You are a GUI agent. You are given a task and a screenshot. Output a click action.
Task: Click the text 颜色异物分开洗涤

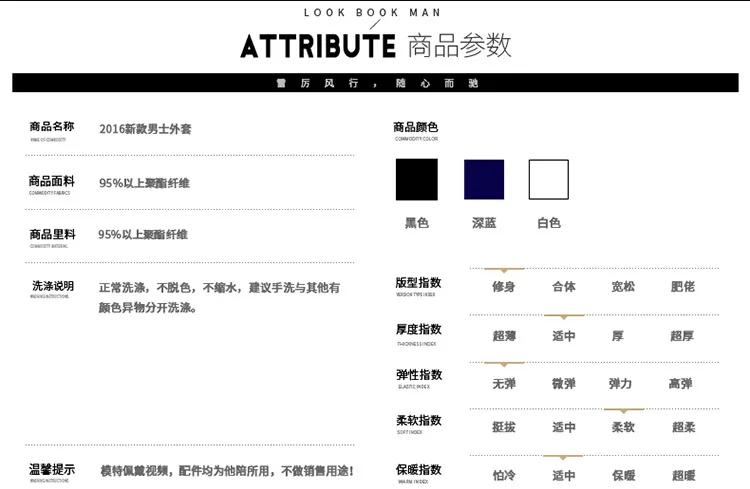pos(145,308)
